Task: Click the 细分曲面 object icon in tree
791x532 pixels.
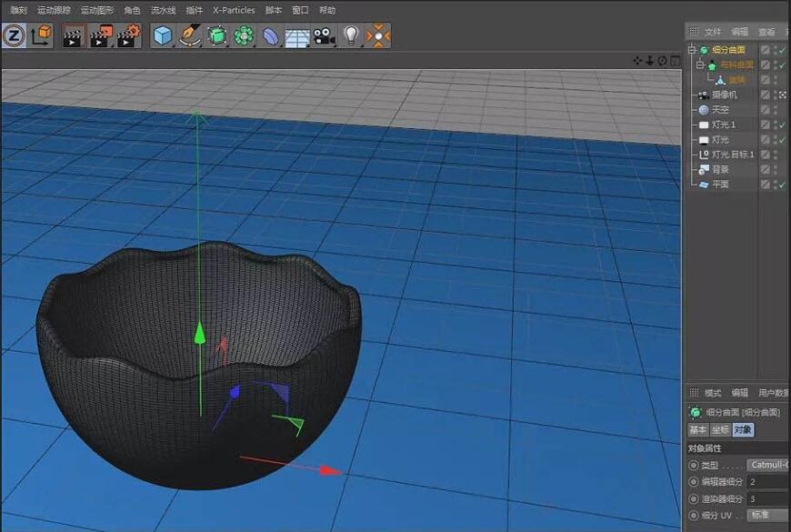Action: click(x=705, y=49)
